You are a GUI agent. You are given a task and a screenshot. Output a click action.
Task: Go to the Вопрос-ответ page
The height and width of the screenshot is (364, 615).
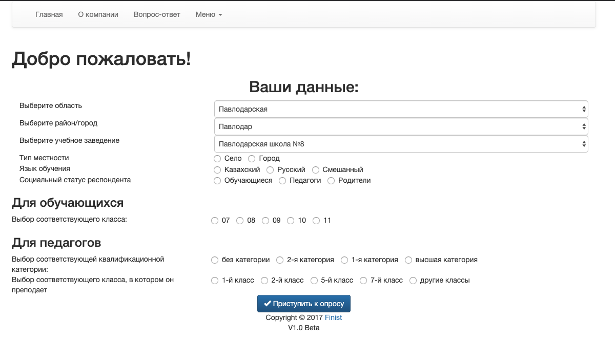pyautogui.click(x=156, y=14)
